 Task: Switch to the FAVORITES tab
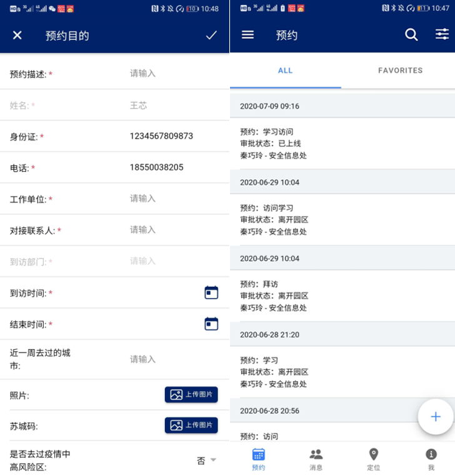pos(400,71)
